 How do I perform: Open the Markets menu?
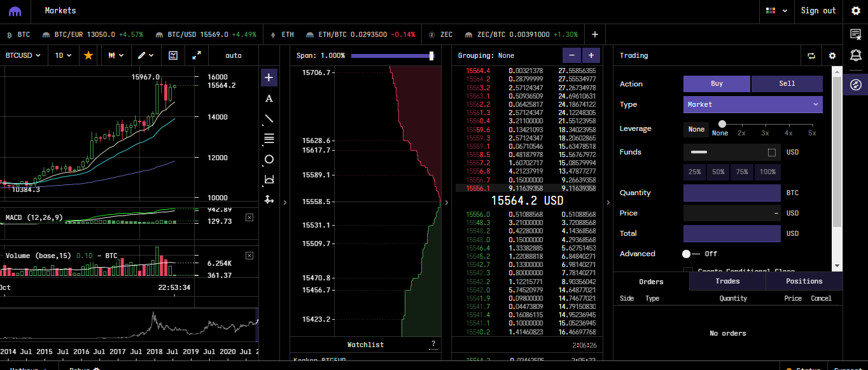coord(60,11)
